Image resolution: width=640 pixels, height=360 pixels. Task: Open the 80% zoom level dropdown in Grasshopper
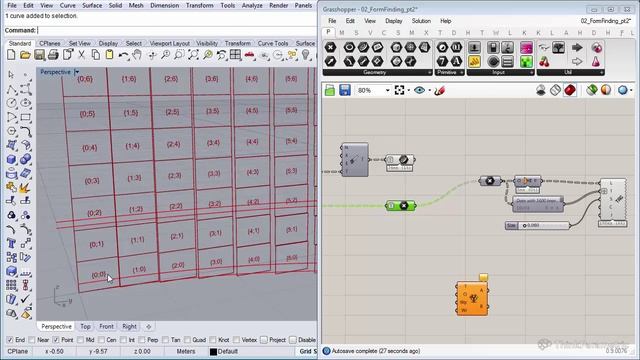387,91
